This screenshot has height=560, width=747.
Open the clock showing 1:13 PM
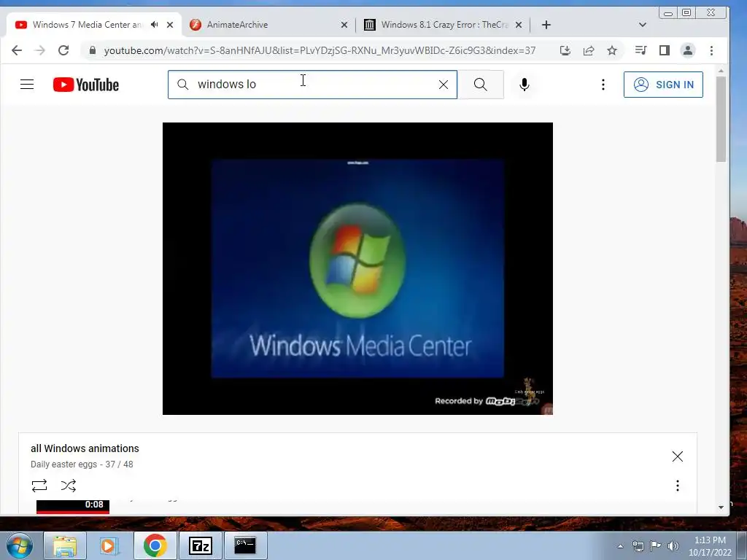pyautogui.click(x=710, y=546)
